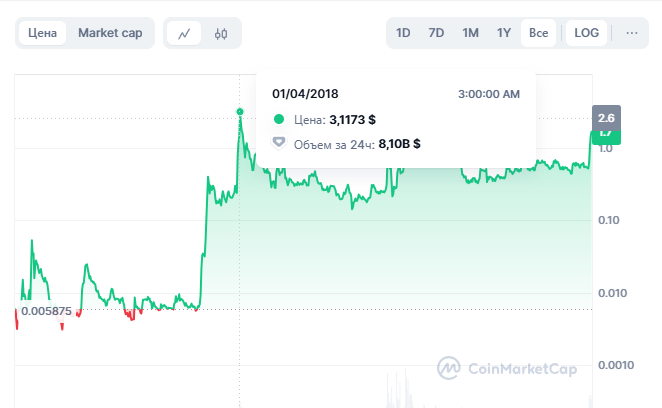Click the green price dot in tooltip
This screenshot has width=662, height=408.
point(279,119)
